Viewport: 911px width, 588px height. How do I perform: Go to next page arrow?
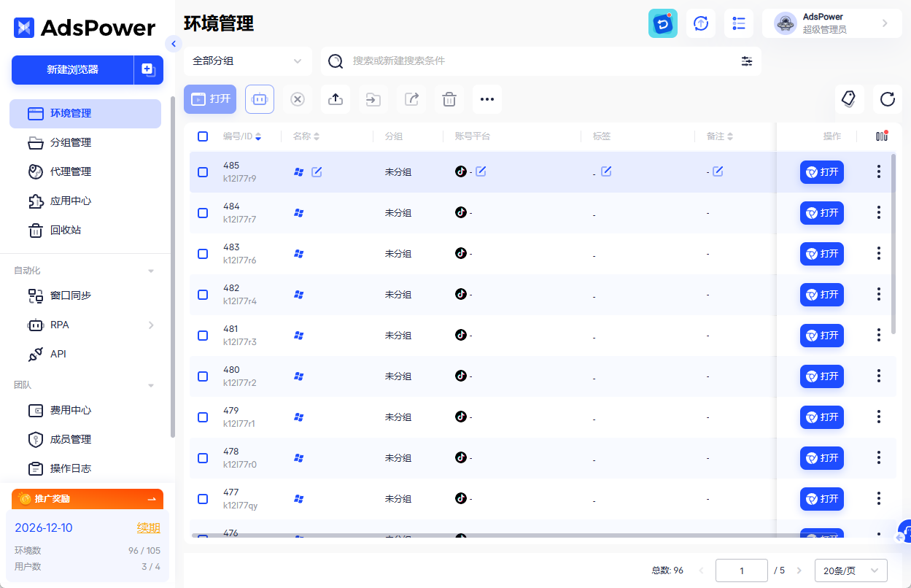pyautogui.click(x=799, y=570)
